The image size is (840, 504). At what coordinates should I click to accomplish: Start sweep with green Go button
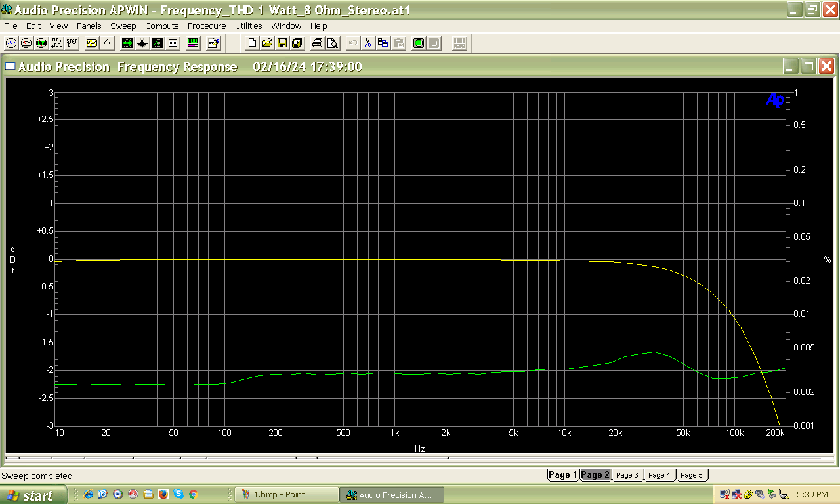click(418, 43)
